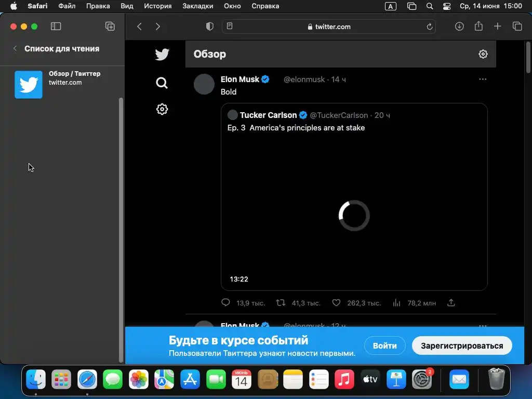The height and width of the screenshot is (399, 532).
Task: Retweet the Bold tweet
Action: (281, 302)
